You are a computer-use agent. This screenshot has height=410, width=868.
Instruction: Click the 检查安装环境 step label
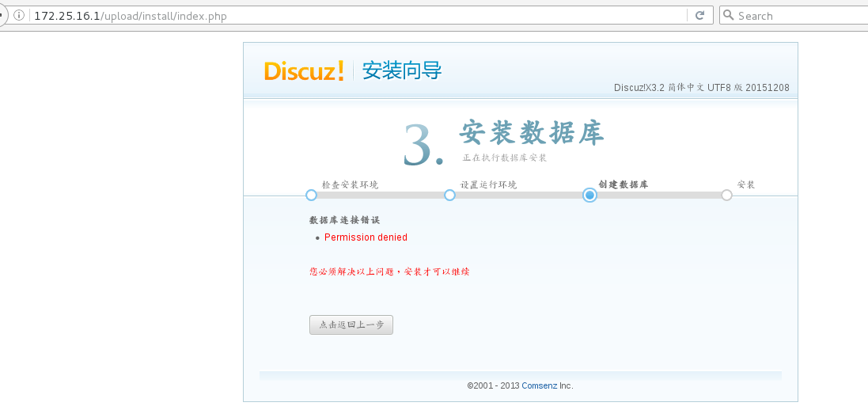coord(351,184)
